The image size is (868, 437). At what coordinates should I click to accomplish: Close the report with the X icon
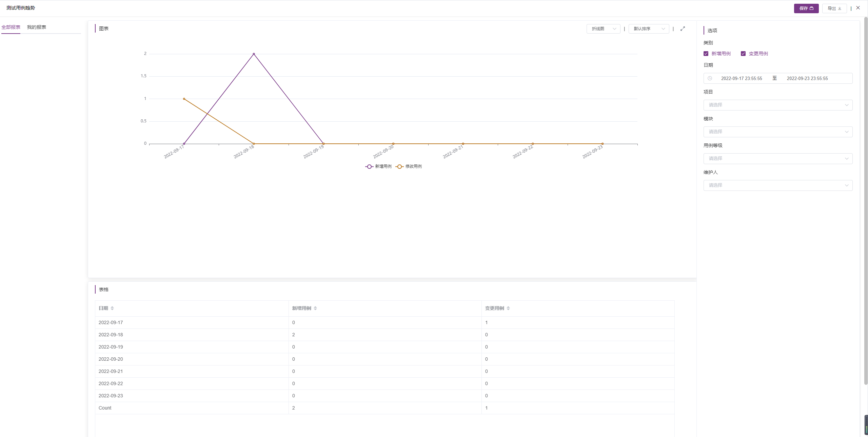[x=858, y=8]
